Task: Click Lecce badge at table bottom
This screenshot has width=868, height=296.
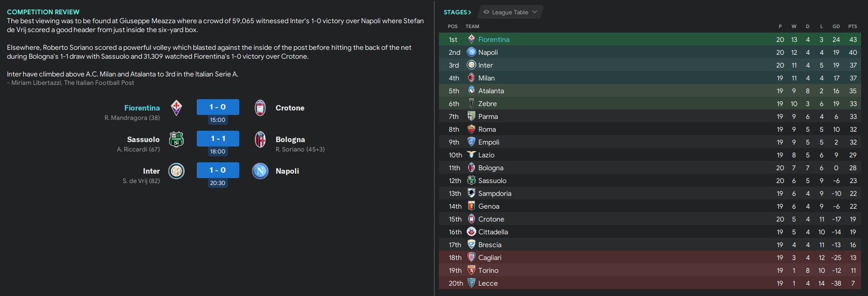Action: (x=471, y=283)
